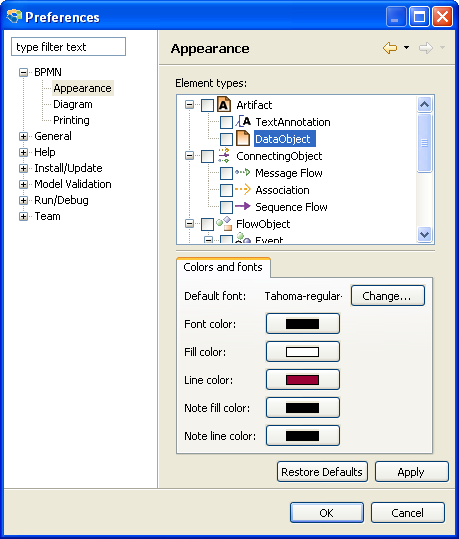Click the orange Association dashed arrow icon

[242, 189]
